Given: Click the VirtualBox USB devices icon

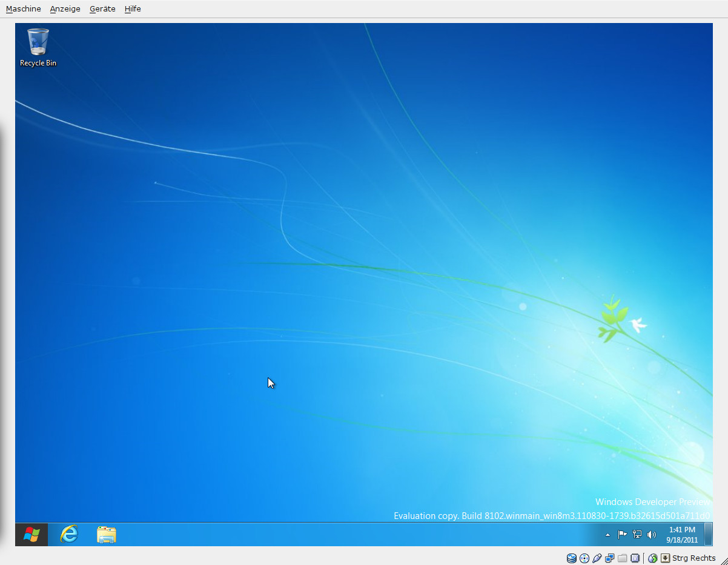Looking at the screenshot, I should 597,558.
